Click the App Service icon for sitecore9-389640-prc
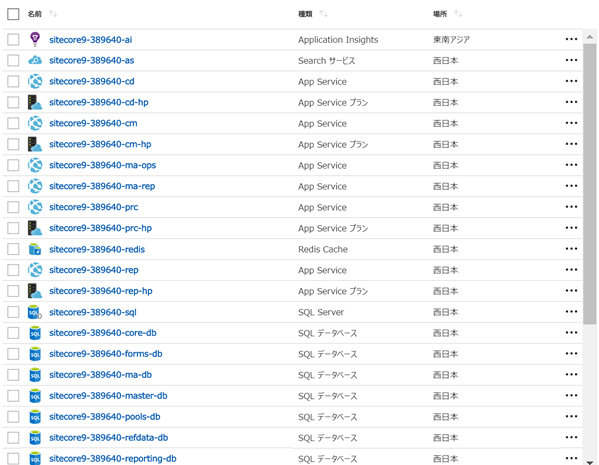Image resolution: width=599 pixels, height=465 pixels. [35, 207]
